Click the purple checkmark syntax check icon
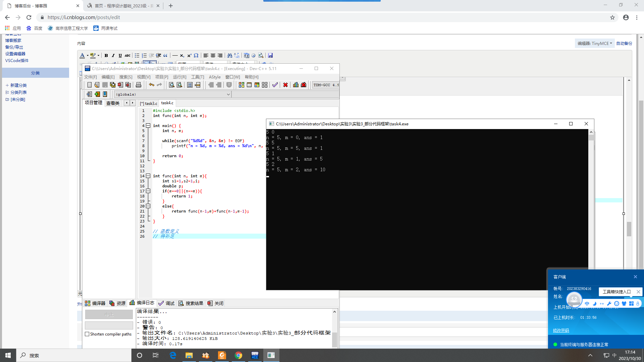 (275, 85)
